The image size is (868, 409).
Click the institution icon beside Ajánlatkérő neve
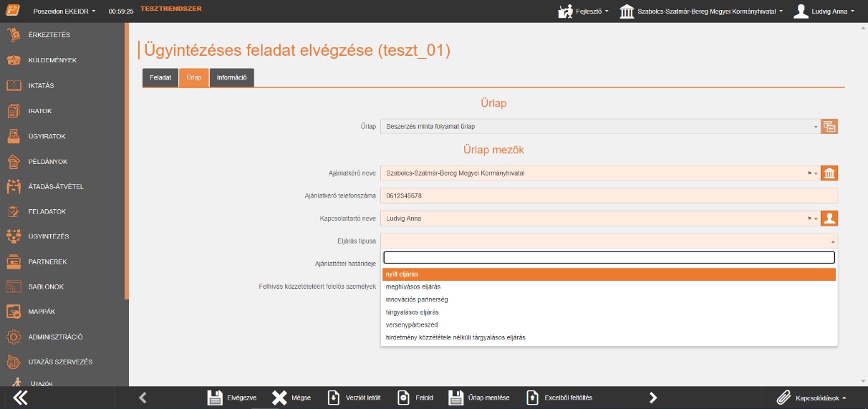829,173
